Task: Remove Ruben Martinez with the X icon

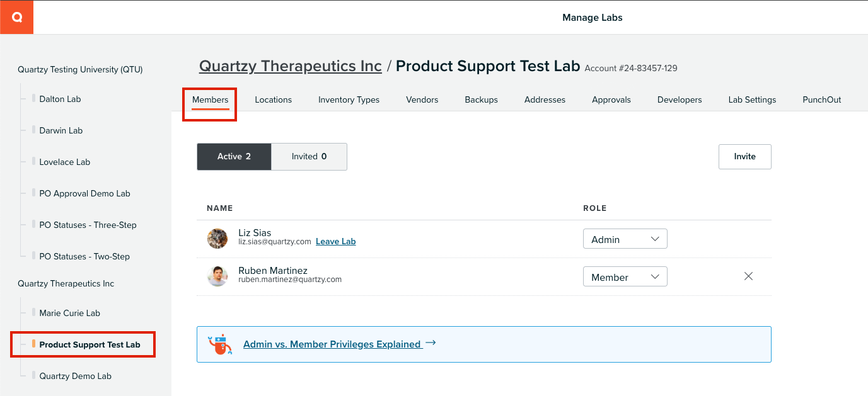Action: pos(748,276)
